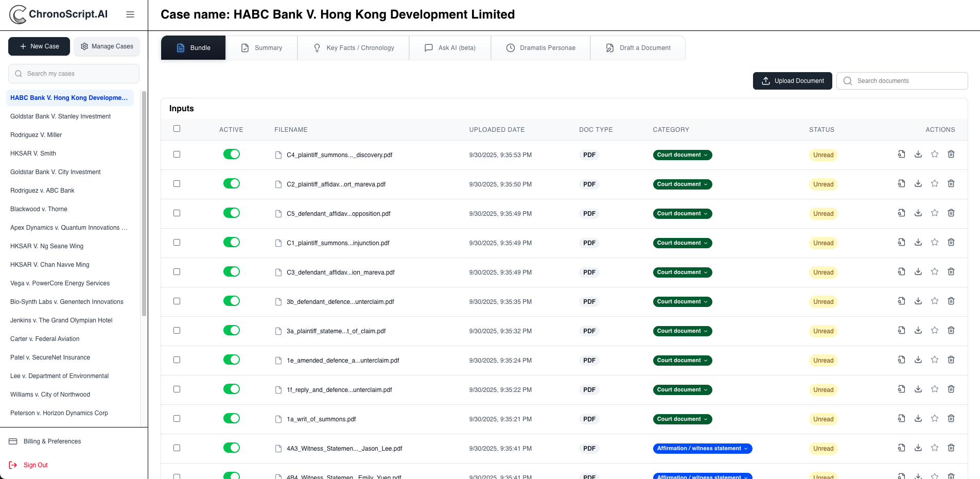Open the Goldstar Bank V. Stanley Investment case
This screenshot has height=479, width=980.
[x=61, y=116]
